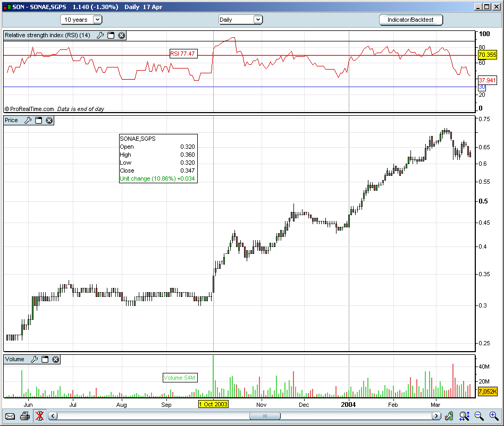This screenshot has height=426, width=504.
Task: Print the chart
Action: pos(25,416)
